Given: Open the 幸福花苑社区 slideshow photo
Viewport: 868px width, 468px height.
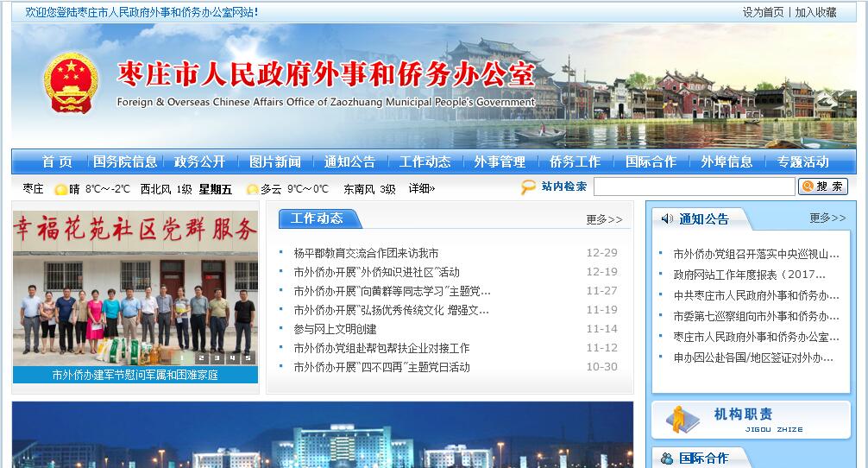Looking at the screenshot, I should (x=135, y=285).
